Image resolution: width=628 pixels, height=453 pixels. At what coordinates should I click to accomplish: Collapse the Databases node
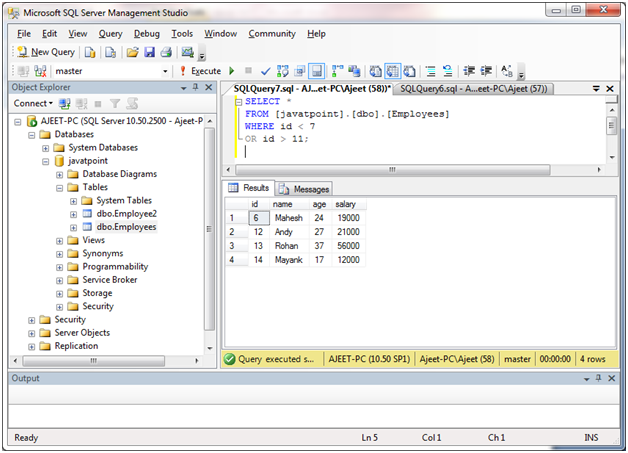click(32, 135)
